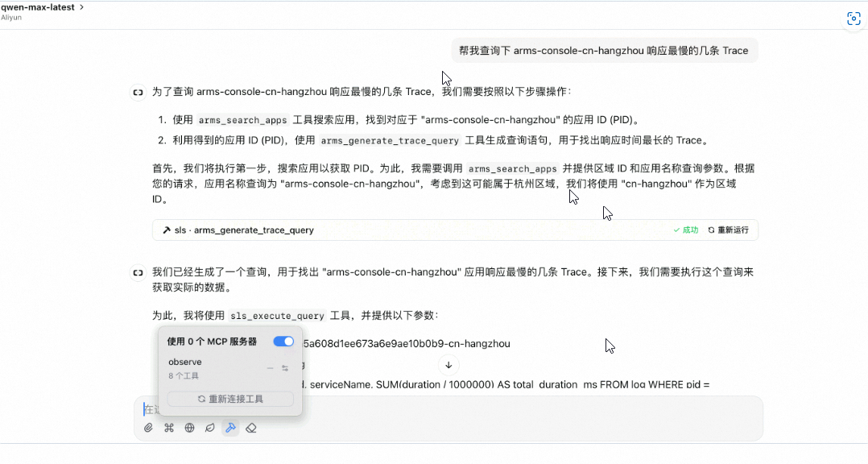Image resolution: width=868 pixels, height=464 pixels.
Task: Click the first assistant avatar icon
Action: [x=138, y=93]
